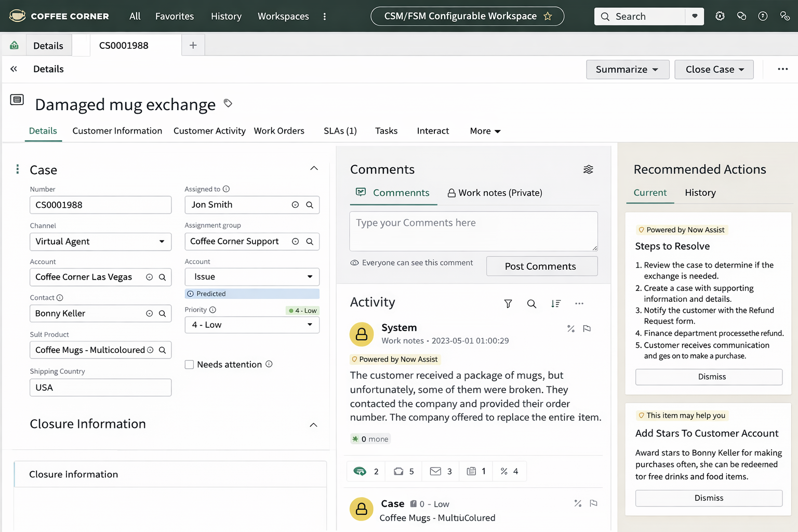This screenshot has height=532, width=798.
Task: Click the sort icon in Activity panel
Action: point(556,303)
